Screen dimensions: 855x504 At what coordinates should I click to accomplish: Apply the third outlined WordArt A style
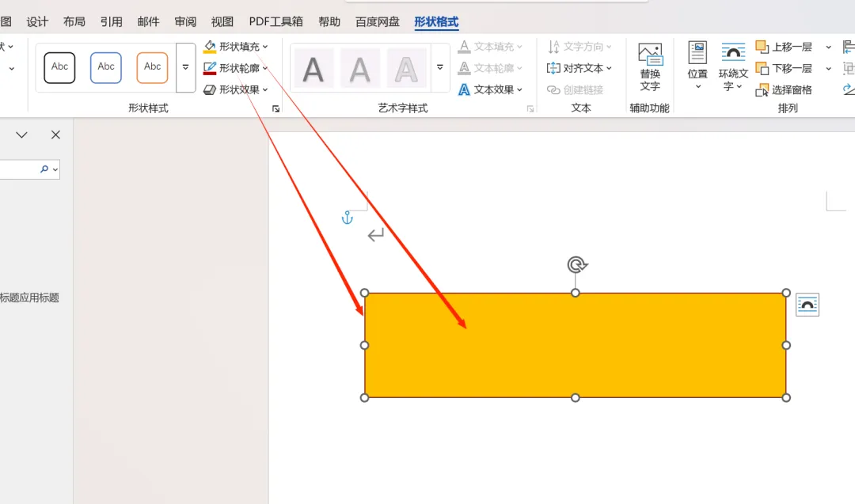[405, 69]
